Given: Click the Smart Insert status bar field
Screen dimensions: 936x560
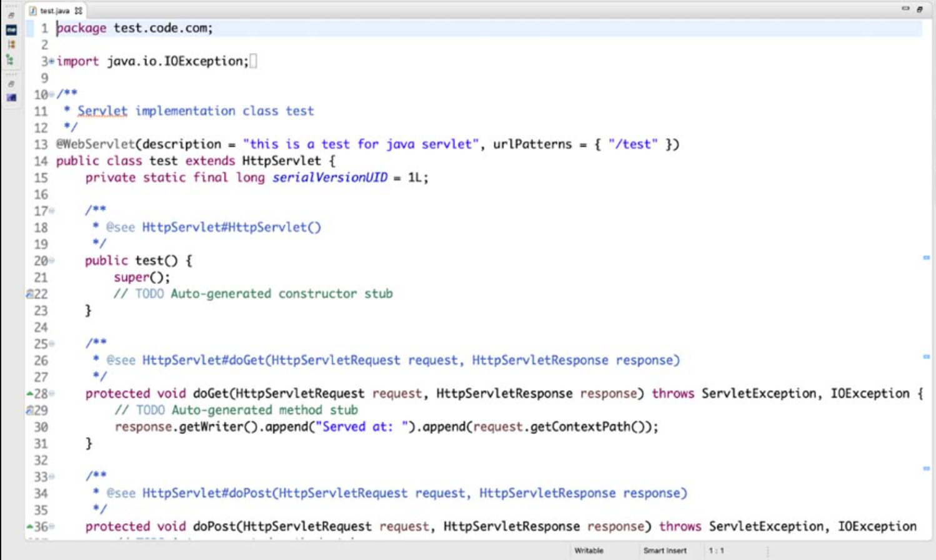Looking at the screenshot, I should (x=665, y=551).
